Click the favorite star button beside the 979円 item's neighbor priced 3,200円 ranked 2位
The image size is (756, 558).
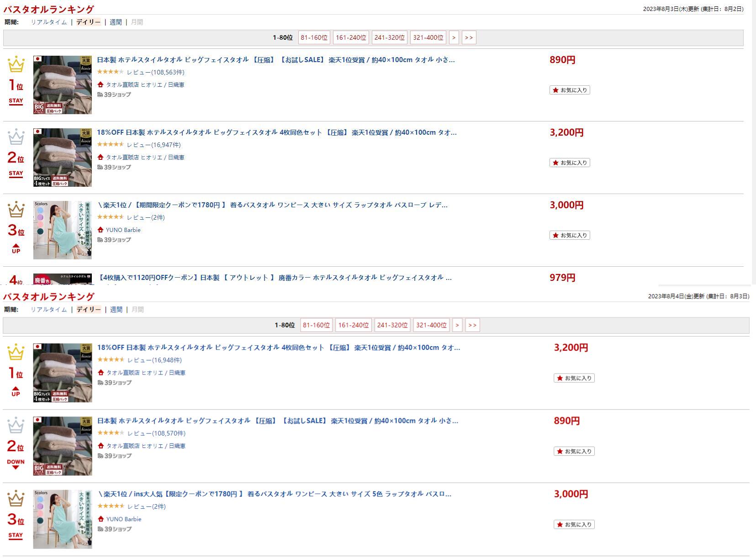(x=569, y=163)
